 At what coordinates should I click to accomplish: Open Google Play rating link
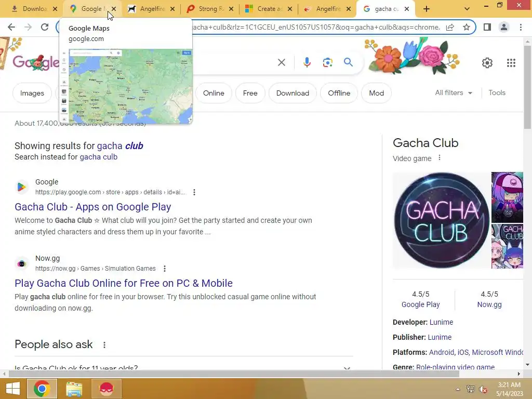pyautogui.click(x=420, y=304)
